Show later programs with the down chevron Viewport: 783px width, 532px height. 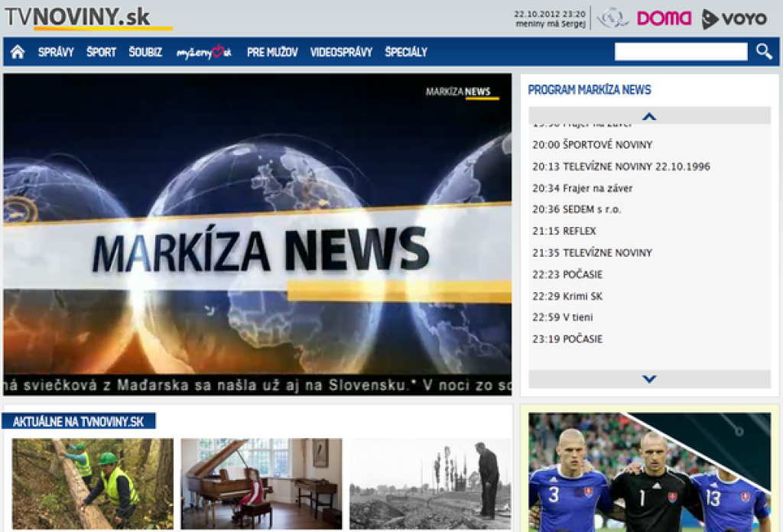coord(649,379)
